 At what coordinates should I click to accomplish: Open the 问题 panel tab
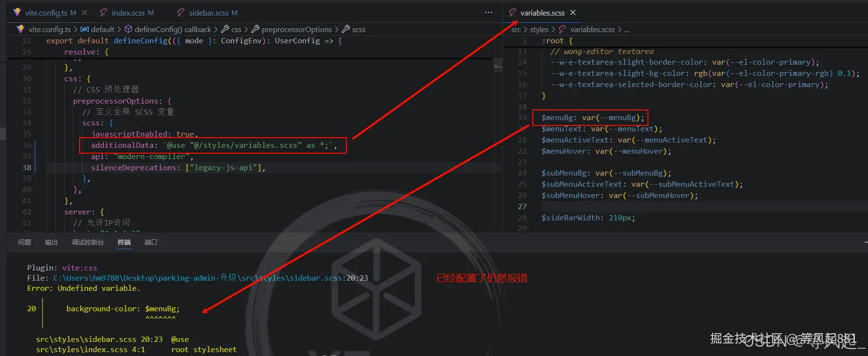pyautogui.click(x=24, y=242)
